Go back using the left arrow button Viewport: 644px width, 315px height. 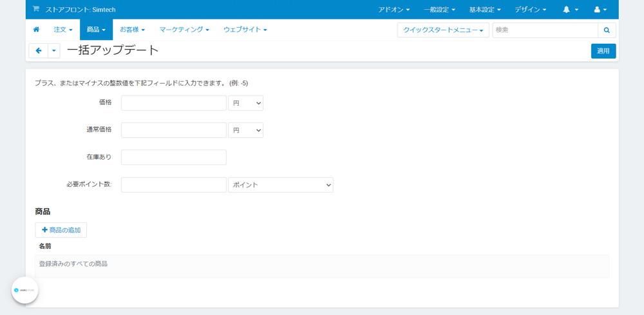click(x=39, y=51)
